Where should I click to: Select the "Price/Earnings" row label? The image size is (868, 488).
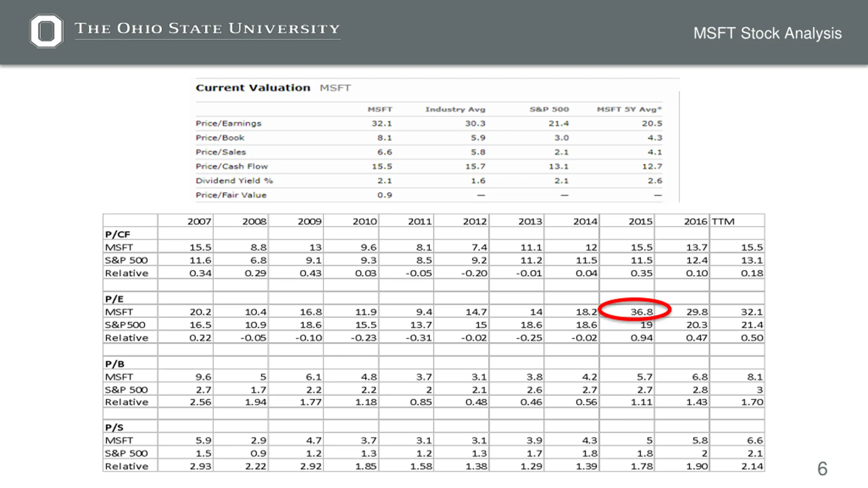[x=229, y=124]
